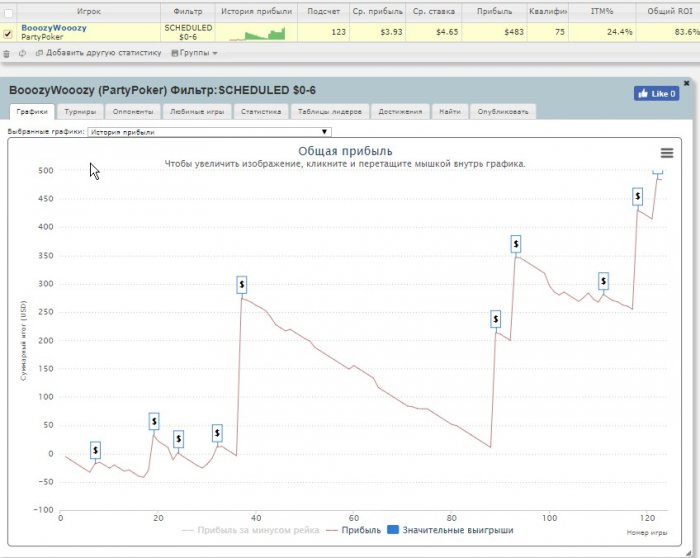Close the BooozyWooozy statistics panel
This screenshot has width=700, height=558.
click(x=686, y=83)
